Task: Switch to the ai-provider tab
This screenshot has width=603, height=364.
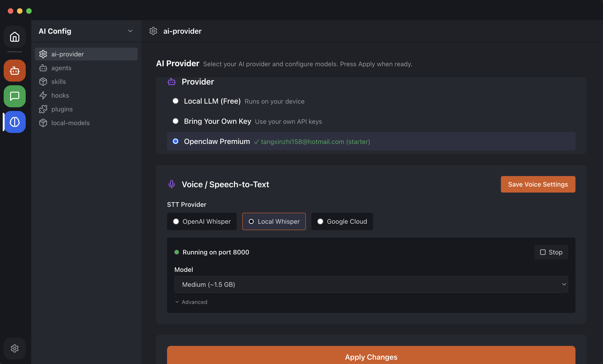Action: (67, 54)
